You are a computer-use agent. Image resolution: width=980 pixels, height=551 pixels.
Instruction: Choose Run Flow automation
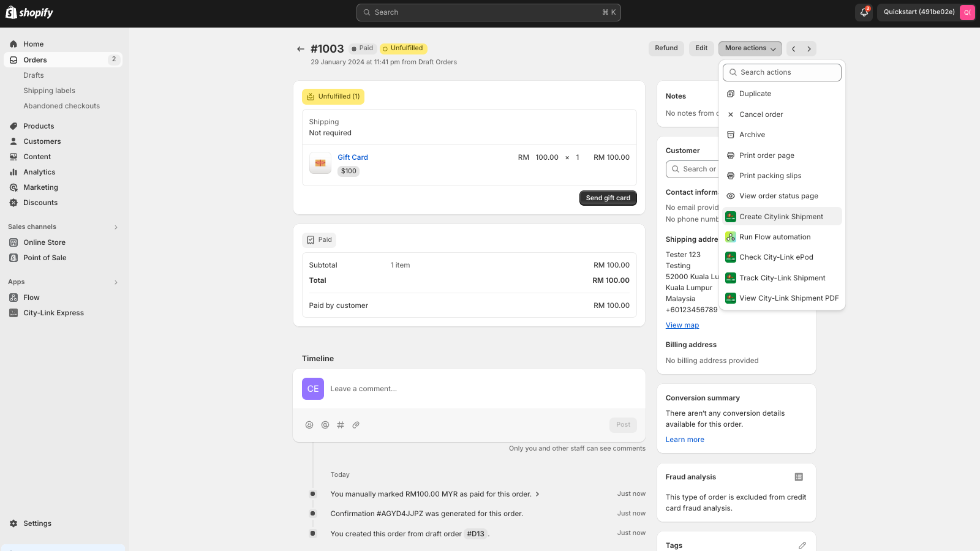pos(782,237)
